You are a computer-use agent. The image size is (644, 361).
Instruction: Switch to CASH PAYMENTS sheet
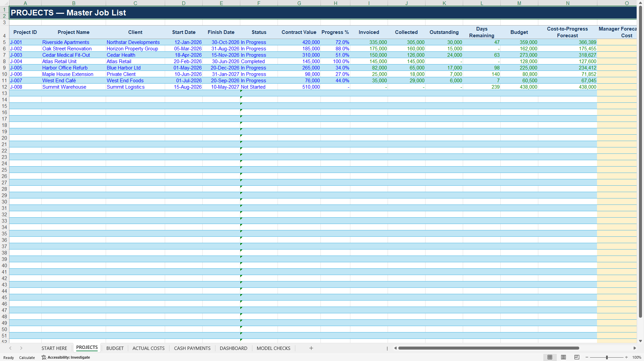tap(192, 348)
